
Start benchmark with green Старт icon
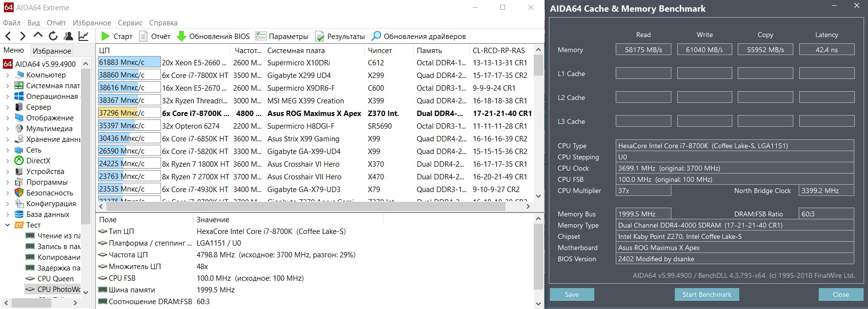(105, 36)
